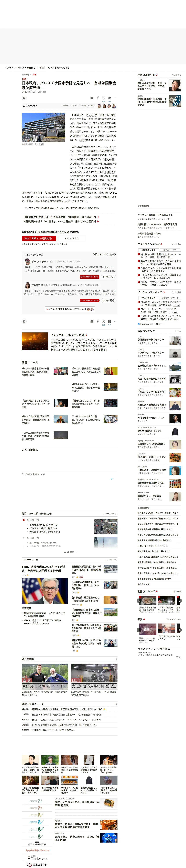Expand ダースレイダー's comment via 続きを読む
Viewport: 186px width, 868px height.
point(109,271)
